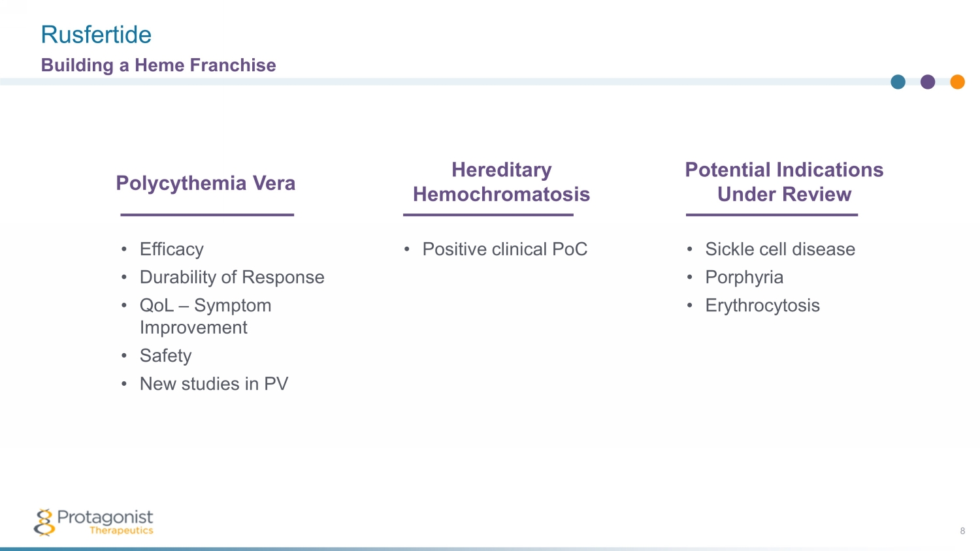Screen dimensions: 980x551
Task: Click Positive clinical PoC text
Action: 504,249
